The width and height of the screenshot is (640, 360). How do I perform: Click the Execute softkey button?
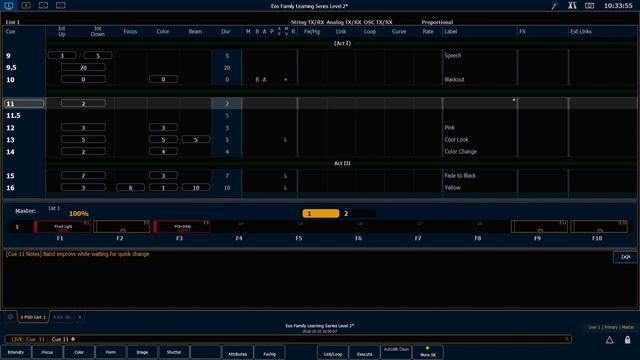click(364, 353)
